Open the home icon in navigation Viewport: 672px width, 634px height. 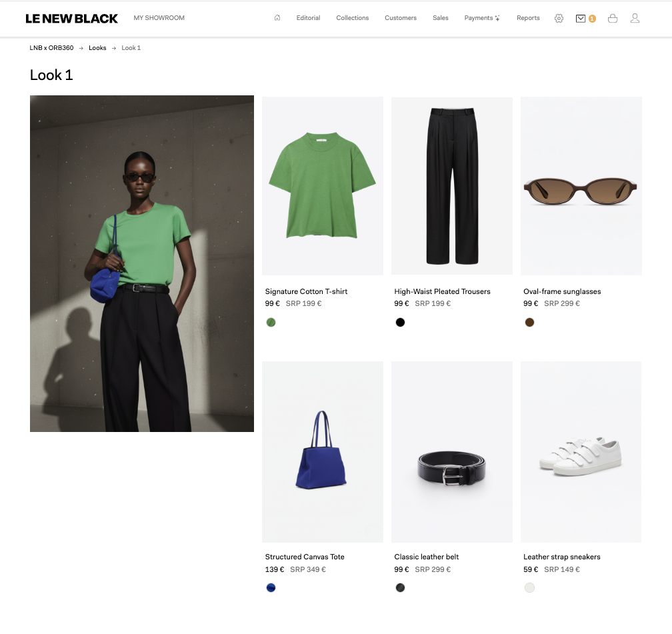tap(277, 18)
